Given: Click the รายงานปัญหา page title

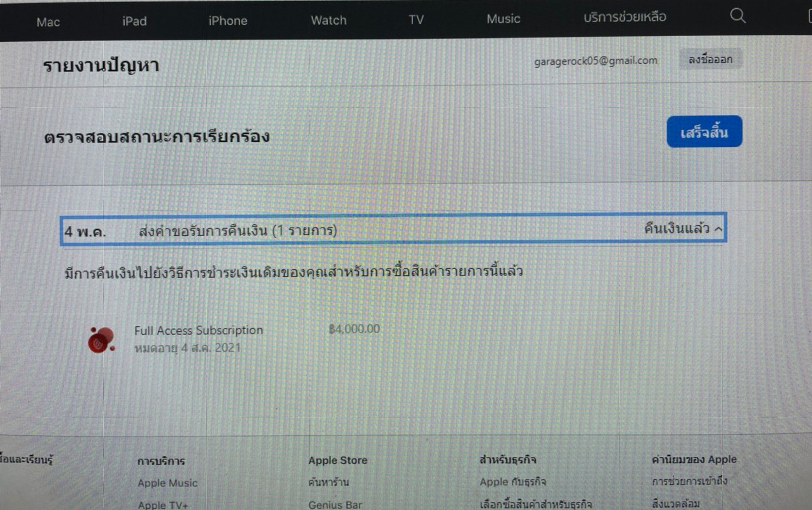Looking at the screenshot, I should tap(101, 66).
